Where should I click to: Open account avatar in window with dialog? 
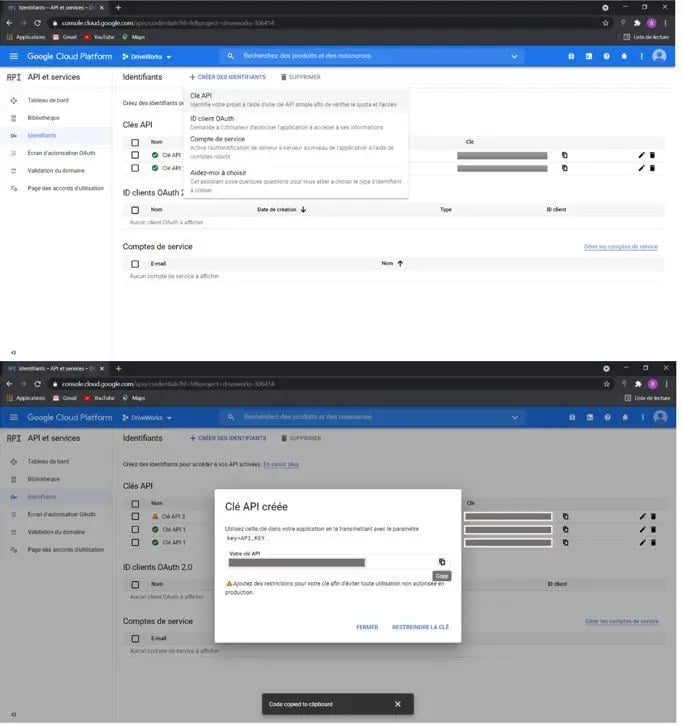[x=660, y=417]
